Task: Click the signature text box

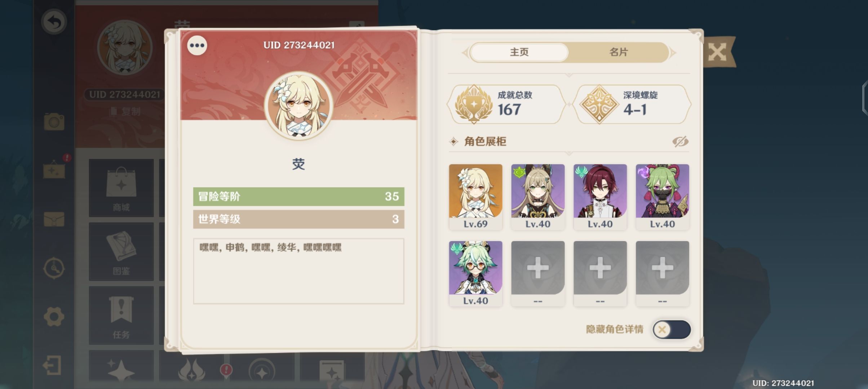Action: pos(298,271)
